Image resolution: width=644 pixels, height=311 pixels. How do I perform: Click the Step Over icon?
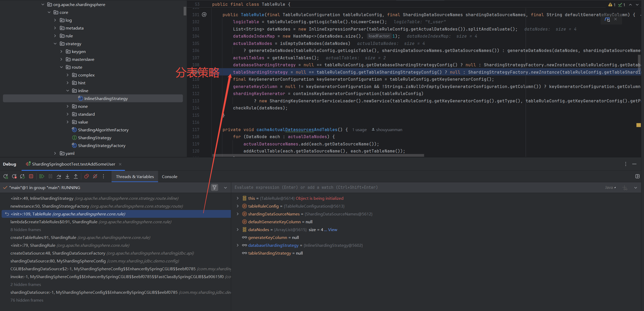point(59,177)
